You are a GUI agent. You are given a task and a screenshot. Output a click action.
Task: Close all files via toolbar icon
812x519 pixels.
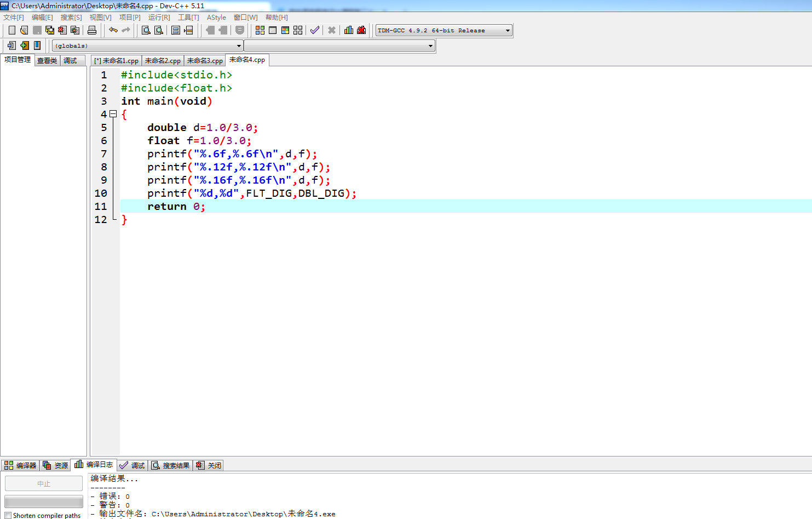(x=75, y=30)
